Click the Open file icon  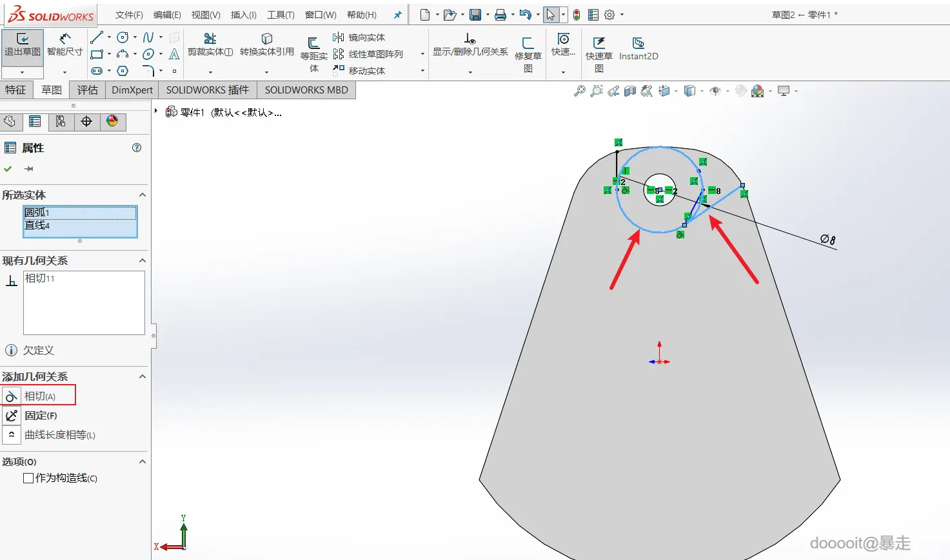click(x=450, y=15)
